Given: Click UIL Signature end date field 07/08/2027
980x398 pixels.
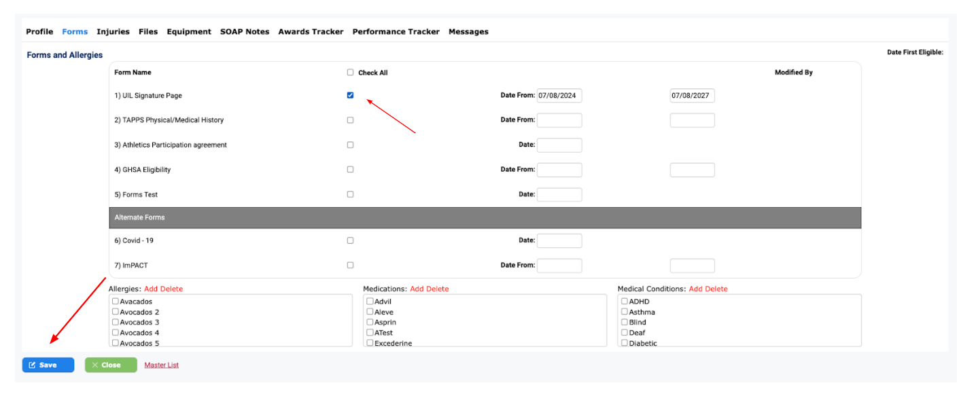Looking at the screenshot, I should [693, 96].
